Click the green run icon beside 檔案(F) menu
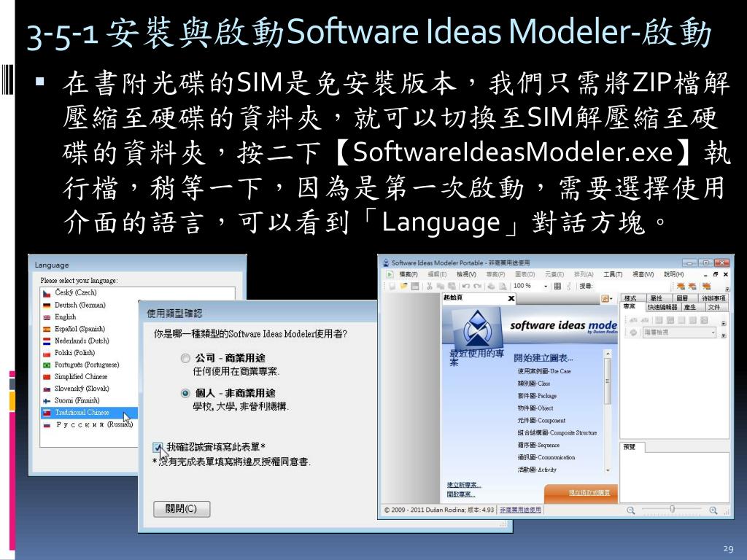747x560 pixels. coord(390,275)
